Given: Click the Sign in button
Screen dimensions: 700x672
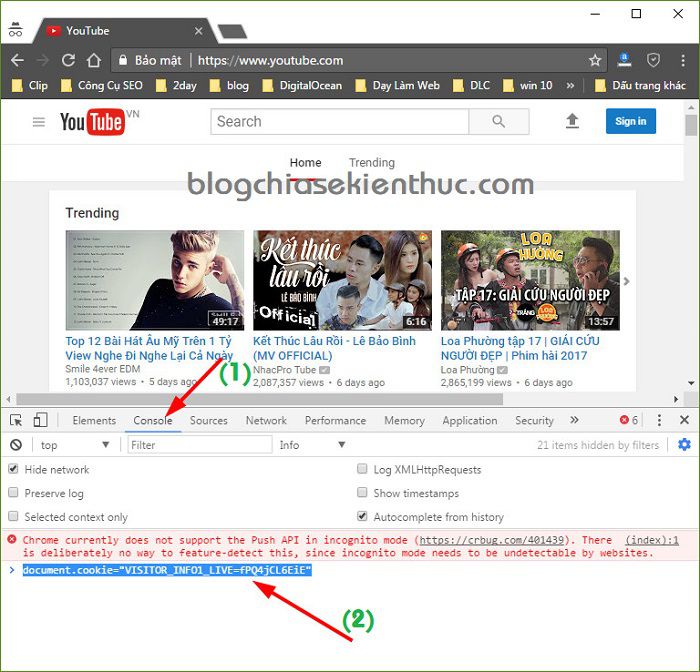Looking at the screenshot, I should tap(630, 121).
